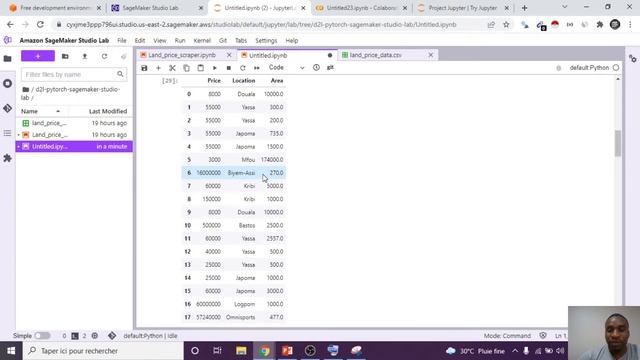Image resolution: width=640 pixels, height=360 pixels.
Task: Click the Location column header
Action: tap(244, 81)
